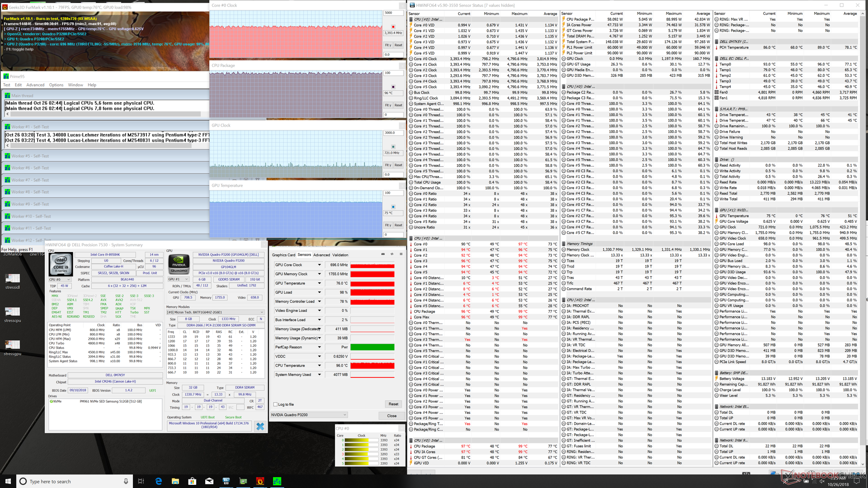Open the Prime95 icon in the taskbar
This screenshot has height=488, width=868.
click(277, 481)
